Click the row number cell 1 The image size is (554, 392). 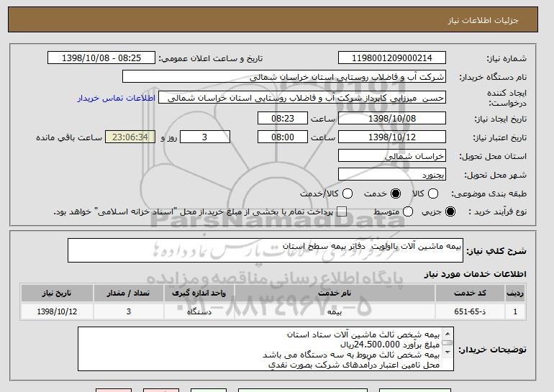point(515,311)
